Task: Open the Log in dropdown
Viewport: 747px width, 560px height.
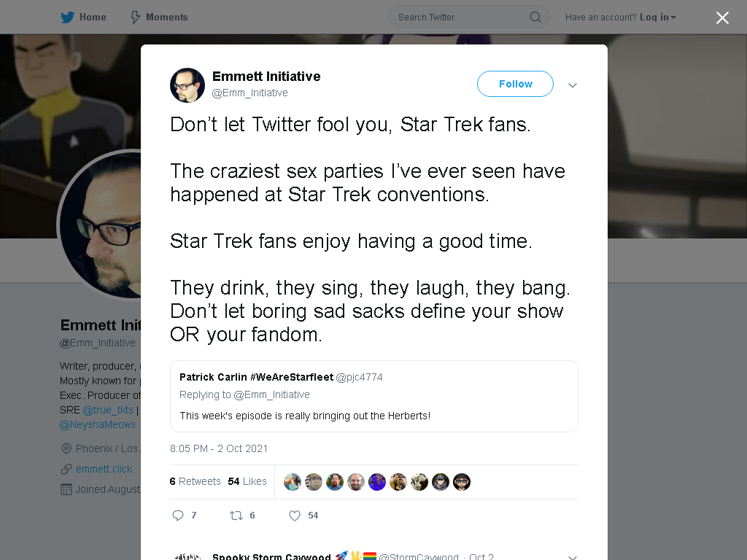Action: point(657,17)
